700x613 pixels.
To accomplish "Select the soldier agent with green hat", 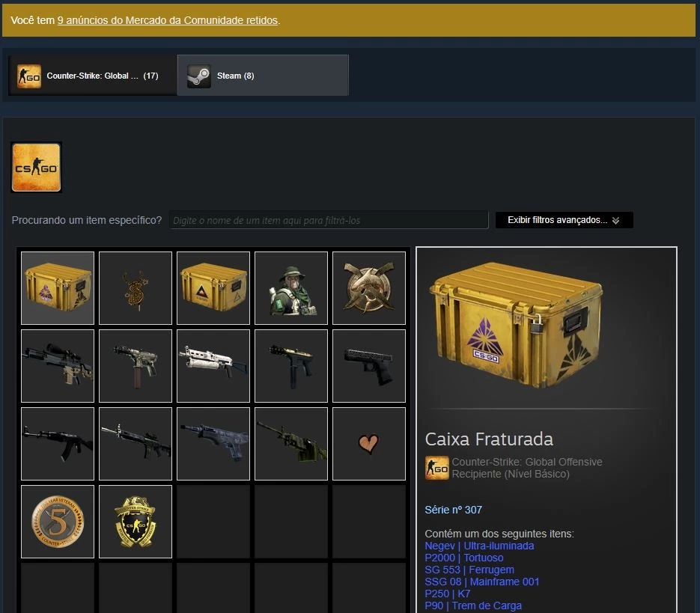I will coord(291,288).
